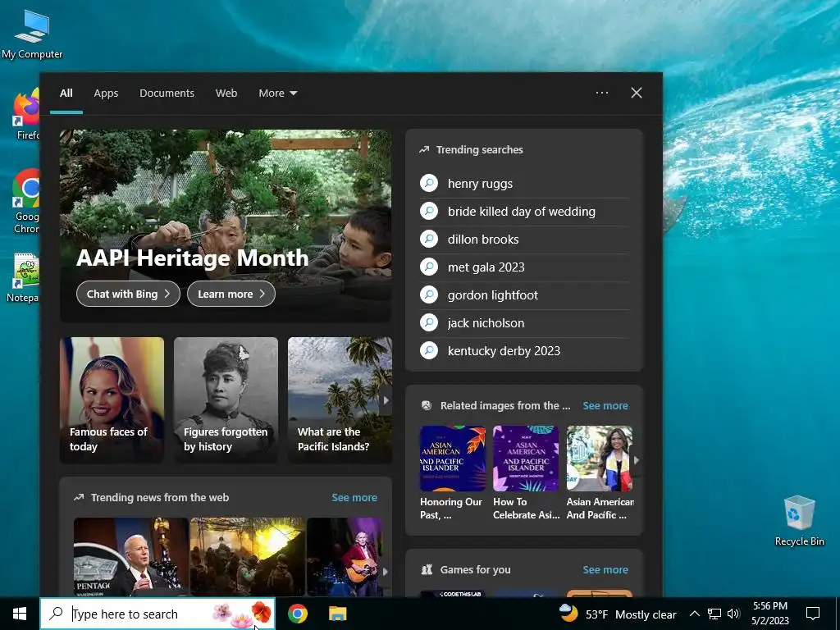Show hidden system tray icons
The image size is (840, 630).
pyautogui.click(x=694, y=614)
